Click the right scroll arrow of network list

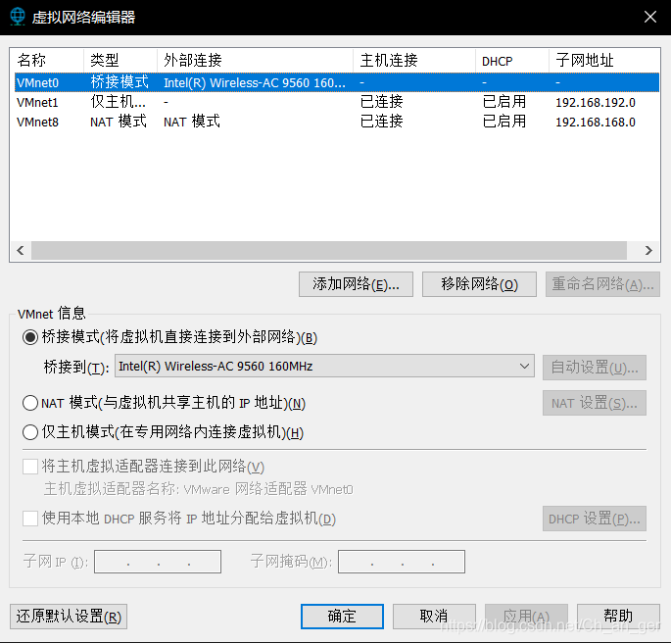click(648, 251)
